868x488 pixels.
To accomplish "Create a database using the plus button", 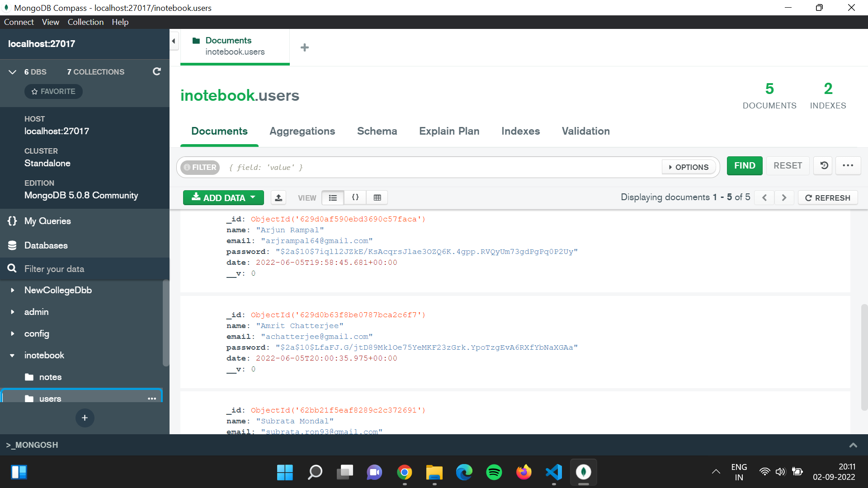I will (85, 418).
